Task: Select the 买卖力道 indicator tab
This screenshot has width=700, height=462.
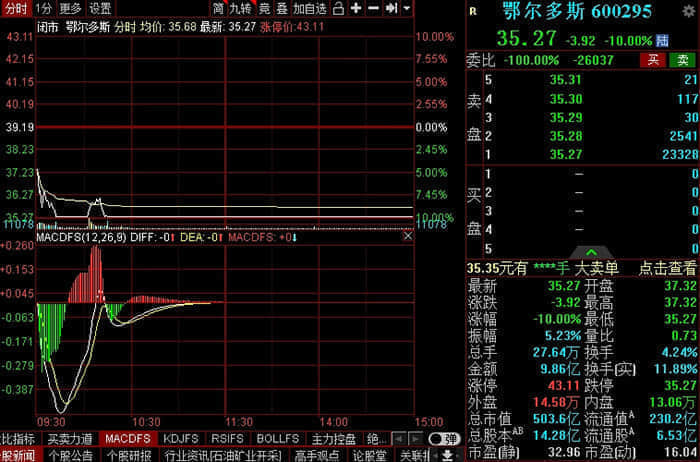Action: click(70, 439)
